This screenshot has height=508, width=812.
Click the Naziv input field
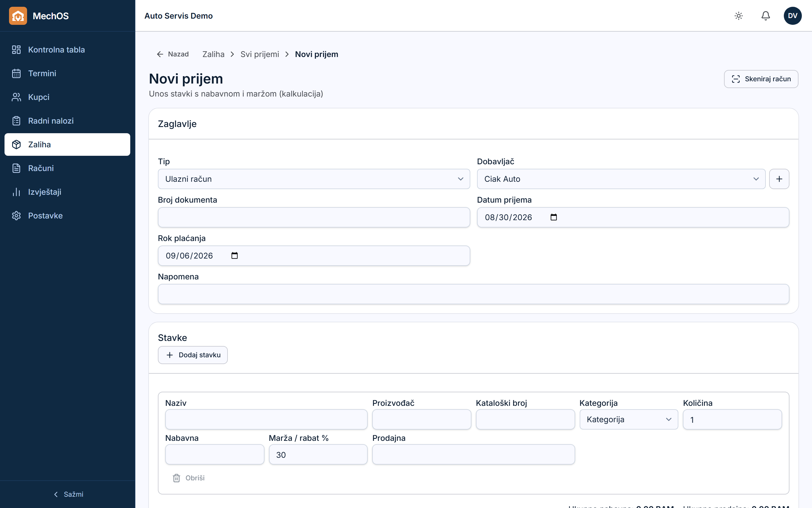[266, 419]
